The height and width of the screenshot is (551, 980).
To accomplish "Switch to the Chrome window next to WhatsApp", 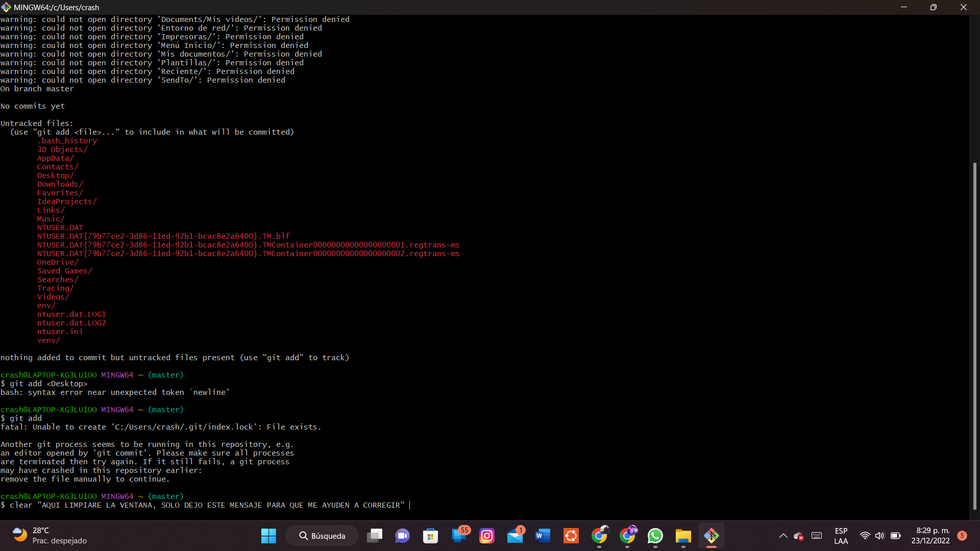I will pos(628,535).
